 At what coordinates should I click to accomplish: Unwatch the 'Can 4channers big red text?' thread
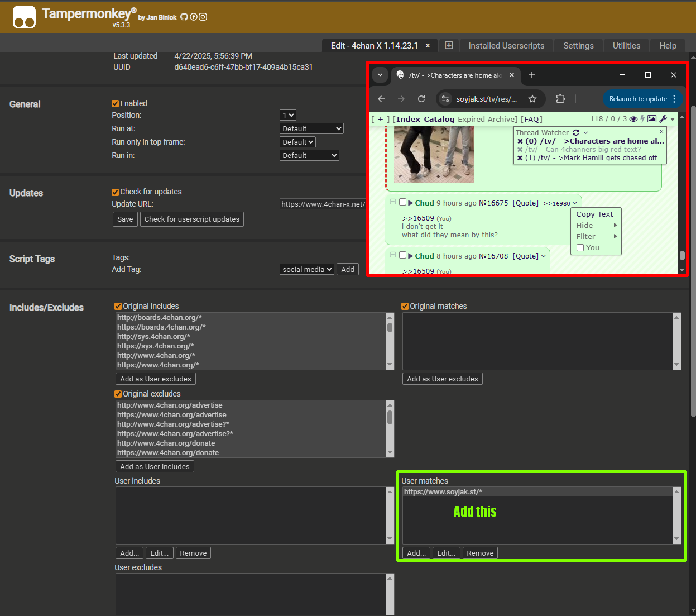[x=520, y=150]
